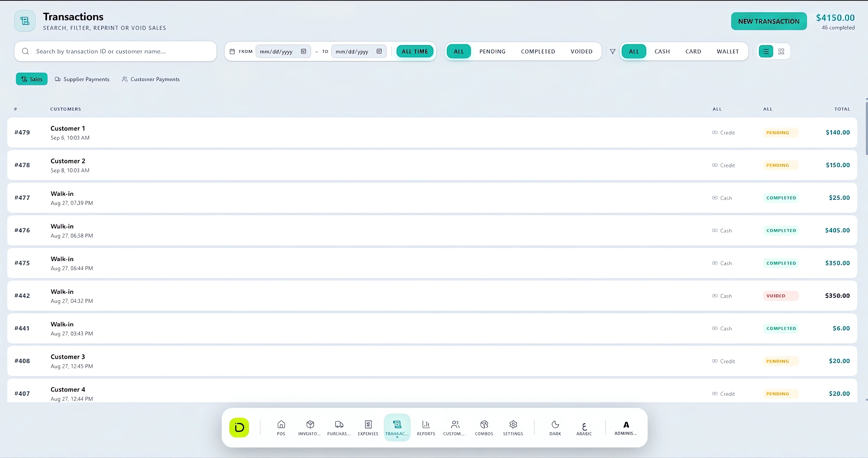
Task: Click the New Transaction button
Action: 769,21
